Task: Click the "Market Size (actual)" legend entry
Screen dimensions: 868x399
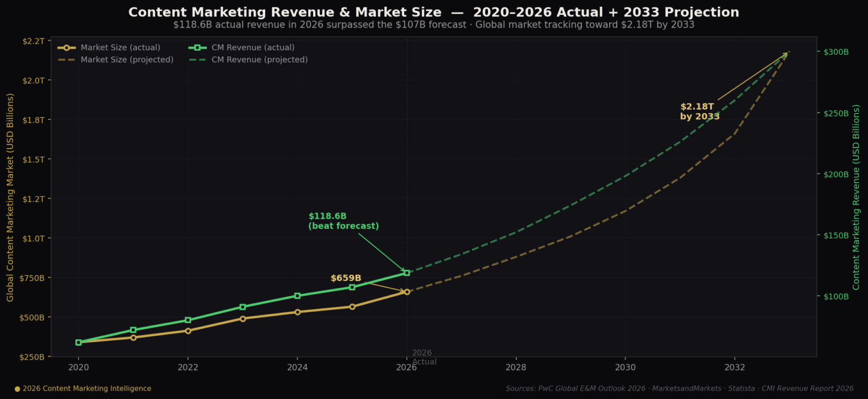Action: (109, 47)
